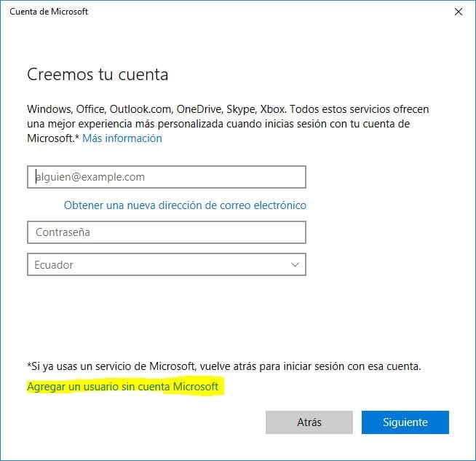Click Obtener una nueva dirección de correo electrónico

click(185, 205)
